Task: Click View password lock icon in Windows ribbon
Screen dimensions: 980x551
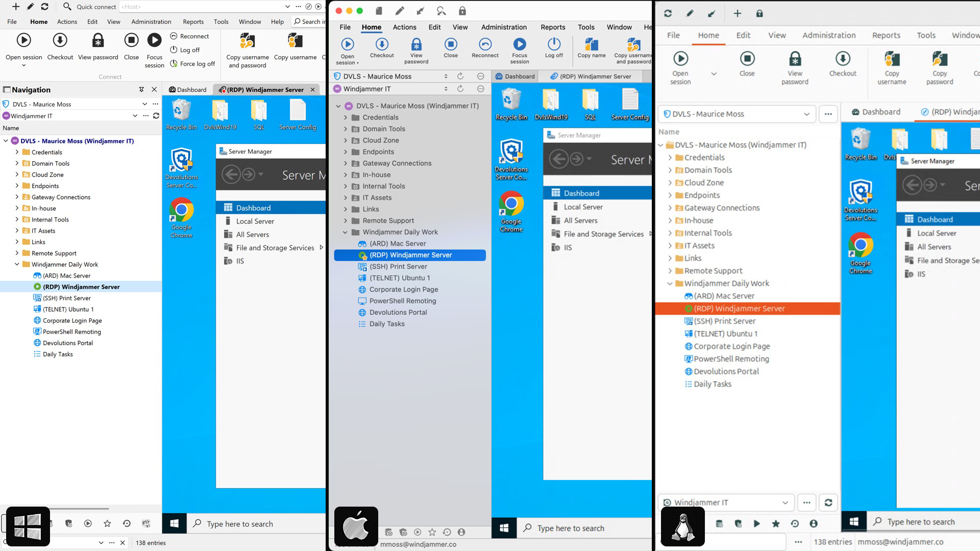Action: tap(98, 40)
